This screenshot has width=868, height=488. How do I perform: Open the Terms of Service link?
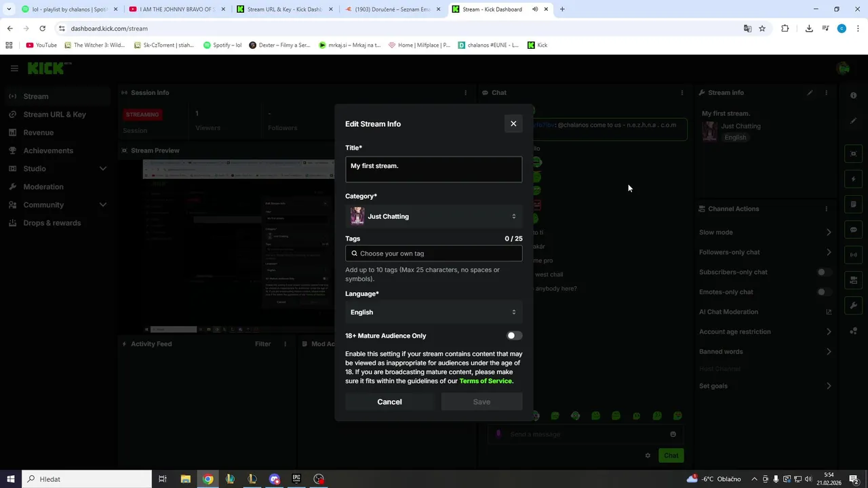pos(486,381)
